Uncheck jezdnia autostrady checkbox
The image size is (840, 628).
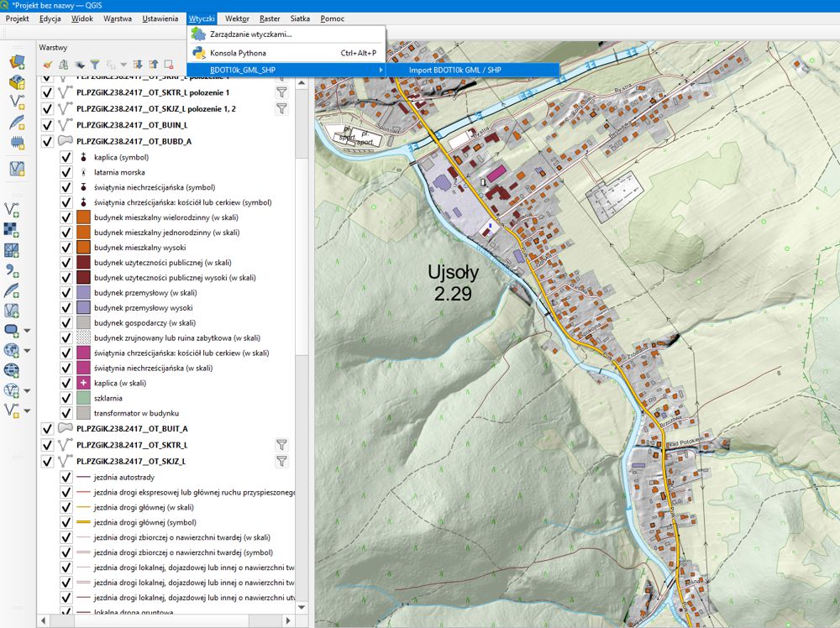pyautogui.click(x=66, y=477)
